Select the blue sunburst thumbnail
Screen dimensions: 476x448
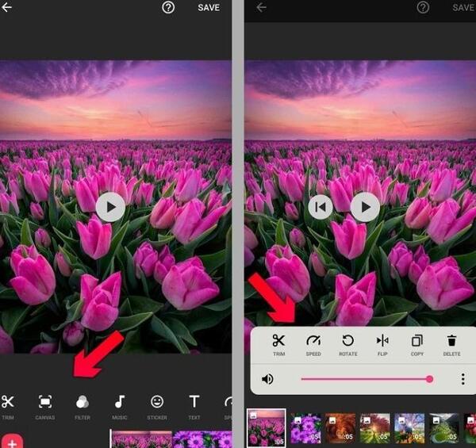coord(409,428)
